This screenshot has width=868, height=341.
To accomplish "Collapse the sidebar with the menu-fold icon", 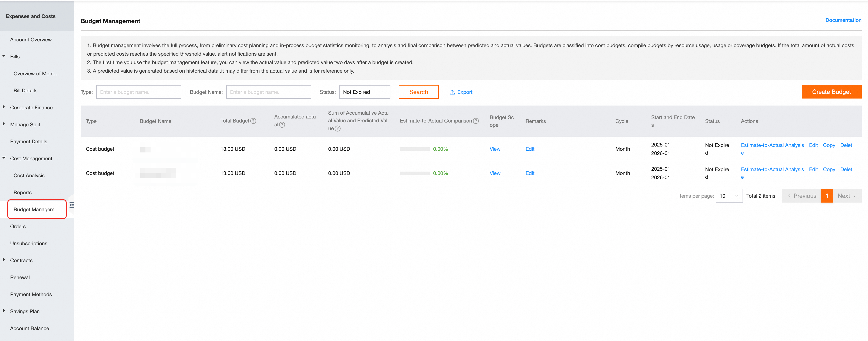I will point(72,205).
